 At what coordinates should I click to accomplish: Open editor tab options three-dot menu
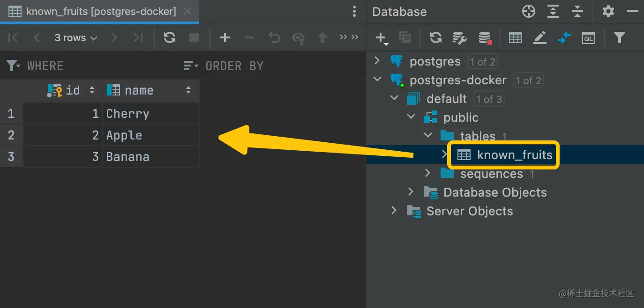tap(354, 12)
